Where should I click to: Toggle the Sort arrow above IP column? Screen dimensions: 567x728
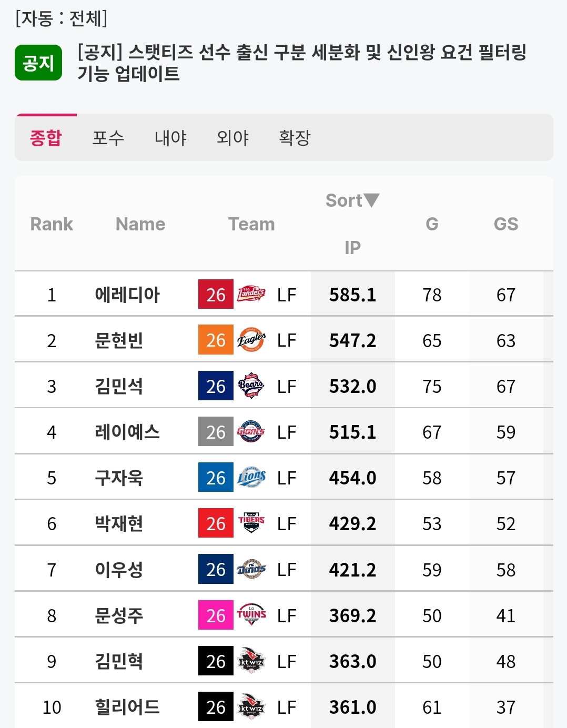(x=371, y=200)
